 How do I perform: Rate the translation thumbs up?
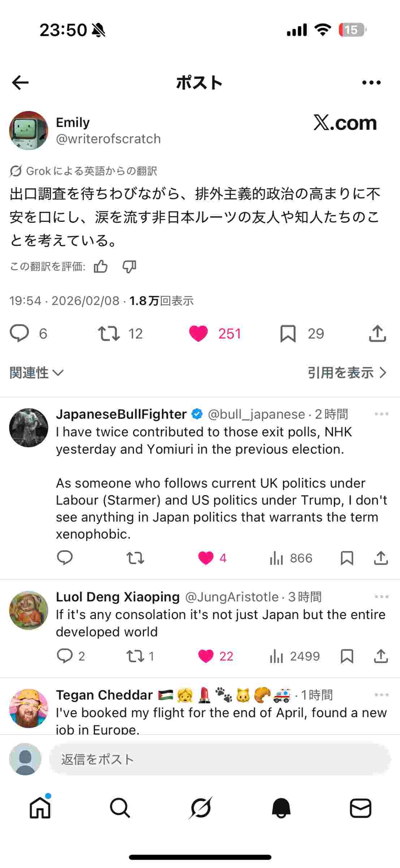coord(101,267)
